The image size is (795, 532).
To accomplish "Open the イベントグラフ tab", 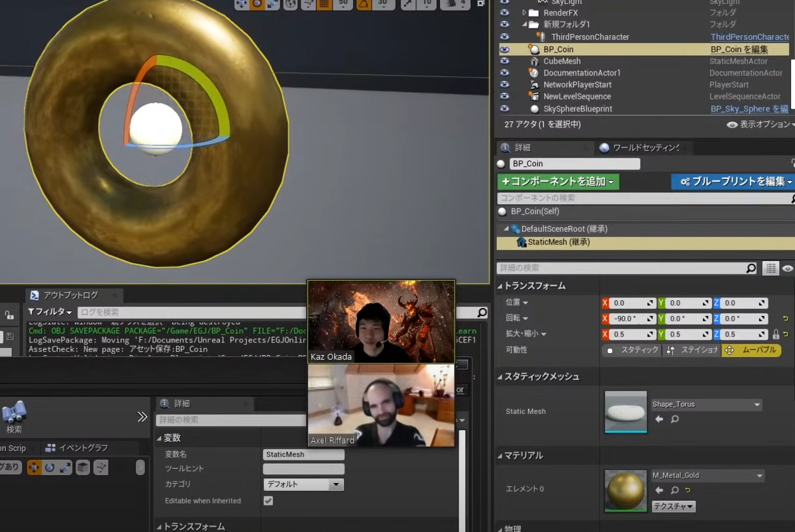I will (84, 449).
